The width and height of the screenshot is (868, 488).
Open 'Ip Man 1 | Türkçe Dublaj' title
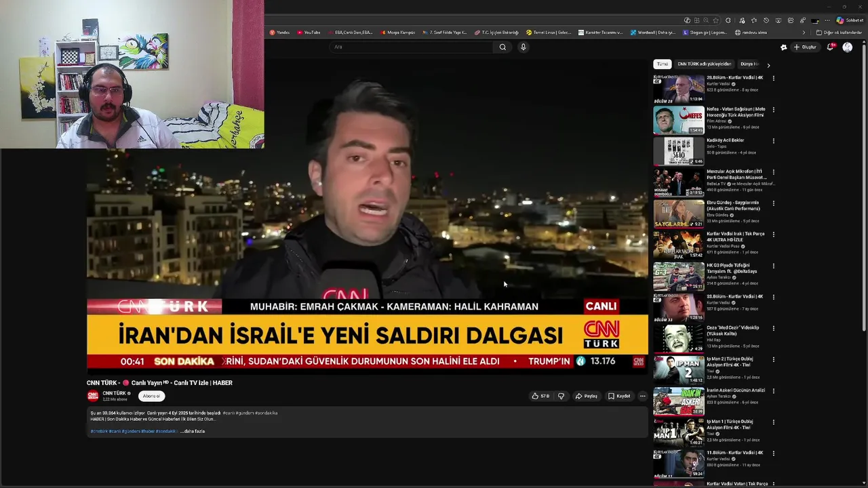[x=730, y=424]
